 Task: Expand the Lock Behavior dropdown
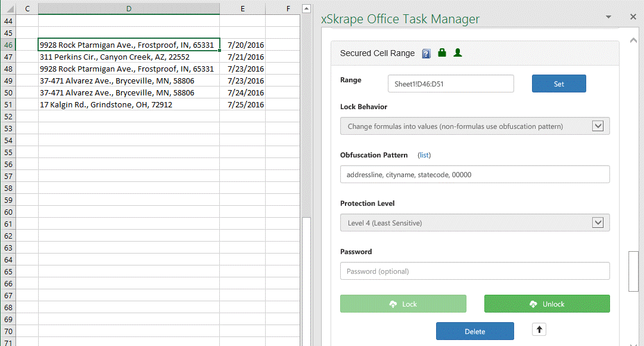click(598, 126)
